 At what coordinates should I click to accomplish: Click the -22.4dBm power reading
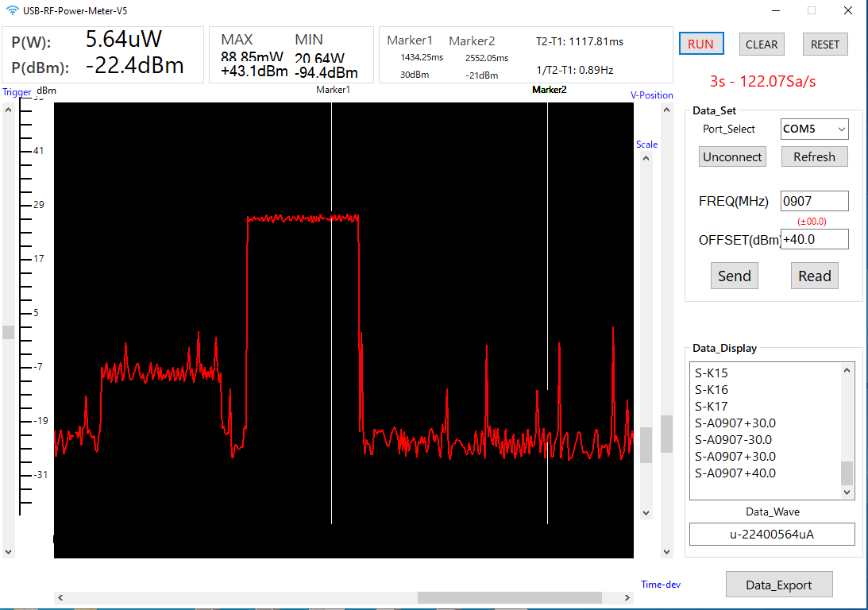[x=134, y=65]
